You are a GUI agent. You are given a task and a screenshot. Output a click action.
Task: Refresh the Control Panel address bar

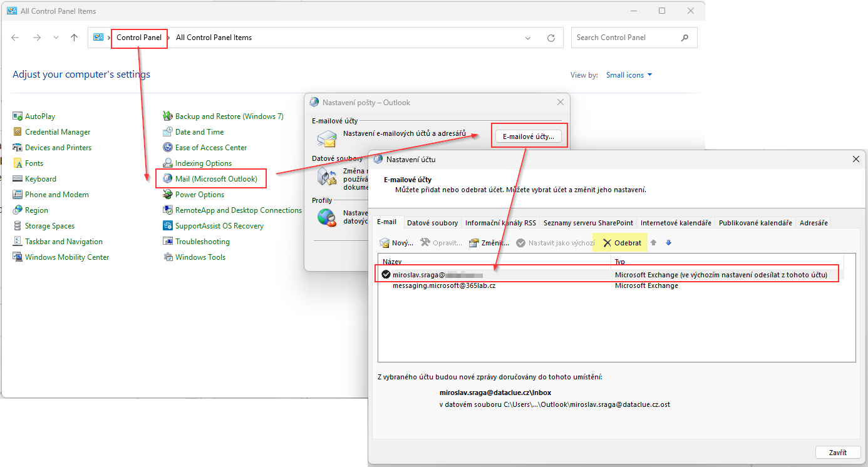[x=551, y=38]
